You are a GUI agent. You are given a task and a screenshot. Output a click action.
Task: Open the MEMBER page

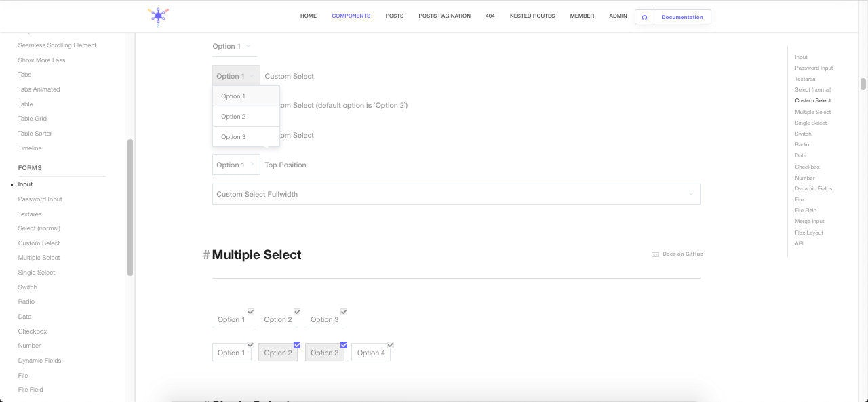581,16
